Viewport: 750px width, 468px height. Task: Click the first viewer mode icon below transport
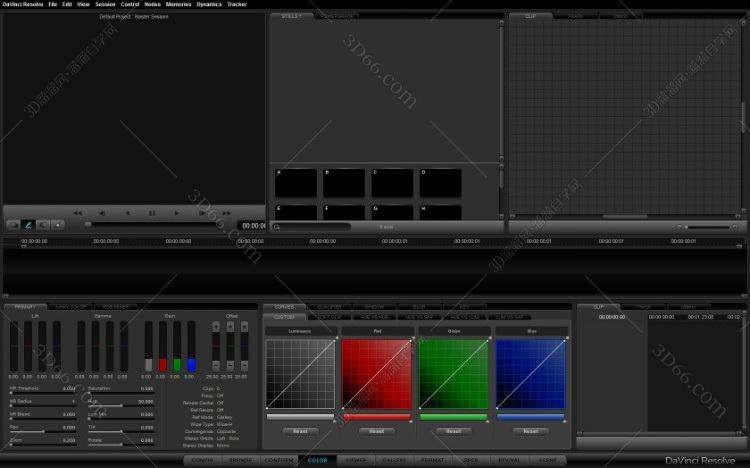(13, 224)
